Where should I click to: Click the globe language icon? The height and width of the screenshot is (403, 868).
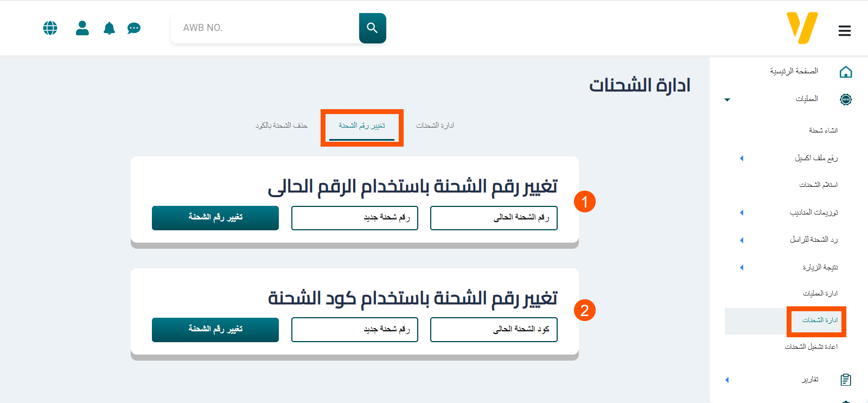pyautogui.click(x=50, y=28)
